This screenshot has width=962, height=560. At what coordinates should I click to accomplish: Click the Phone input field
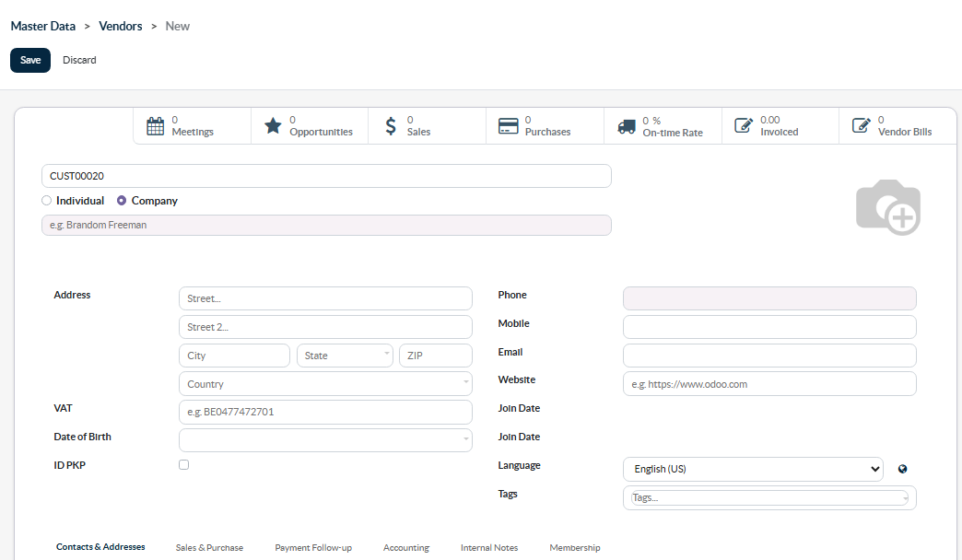click(x=769, y=298)
